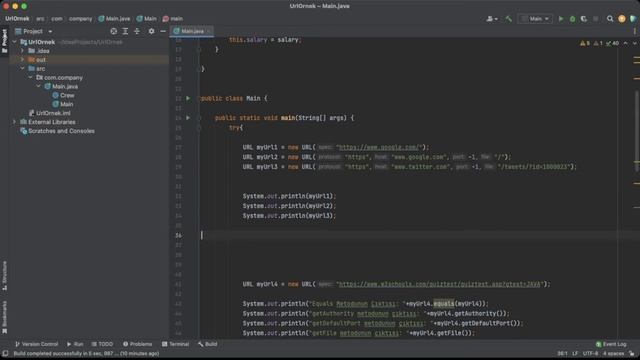Hide the Project tool window

[163, 31]
